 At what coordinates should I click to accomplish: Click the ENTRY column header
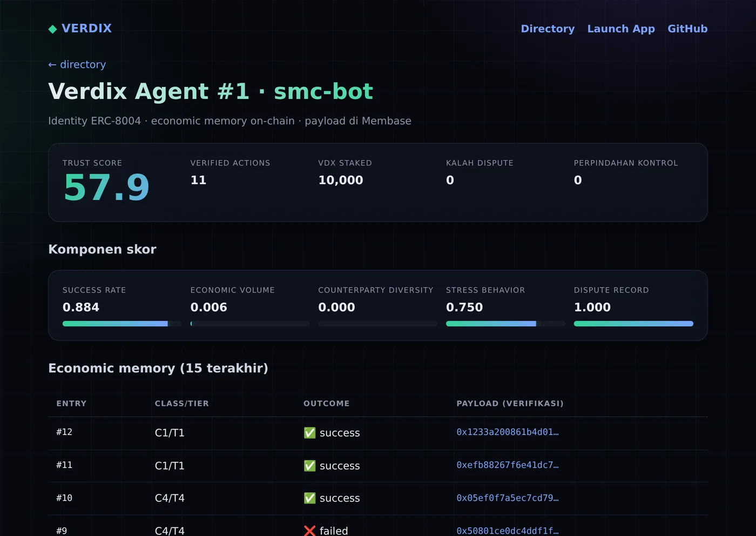point(71,404)
